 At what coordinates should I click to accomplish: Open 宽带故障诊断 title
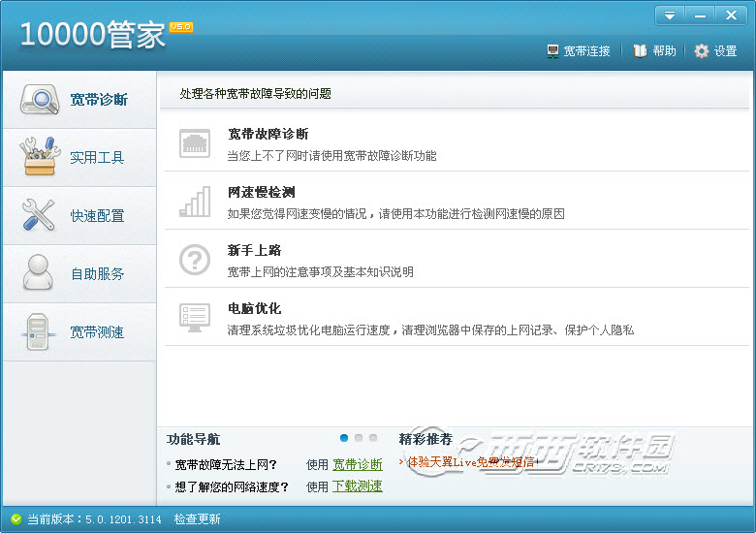(x=268, y=134)
